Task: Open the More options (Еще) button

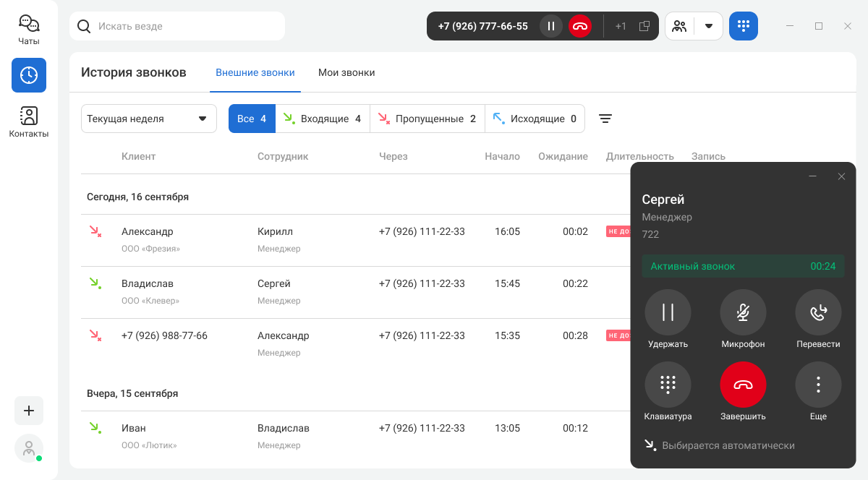Action: pos(818,385)
